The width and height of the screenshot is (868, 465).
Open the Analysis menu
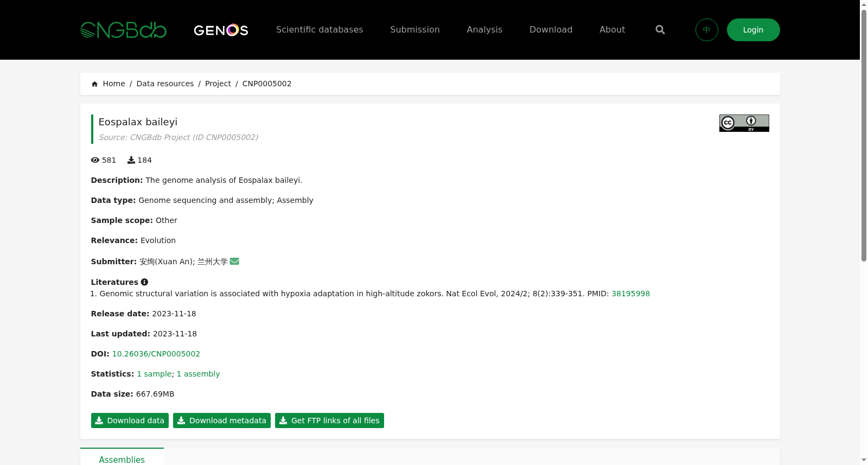pyautogui.click(x=484, y=30)
